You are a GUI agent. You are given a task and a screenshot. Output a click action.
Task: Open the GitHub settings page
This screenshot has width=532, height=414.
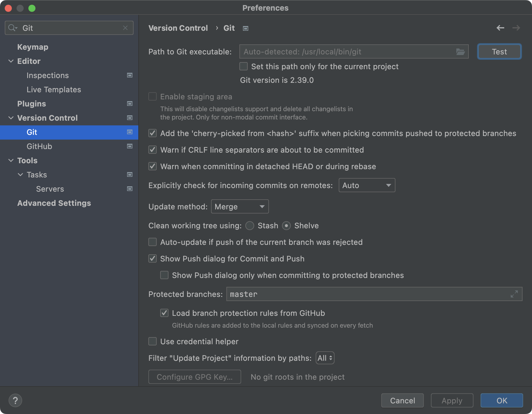39,146
